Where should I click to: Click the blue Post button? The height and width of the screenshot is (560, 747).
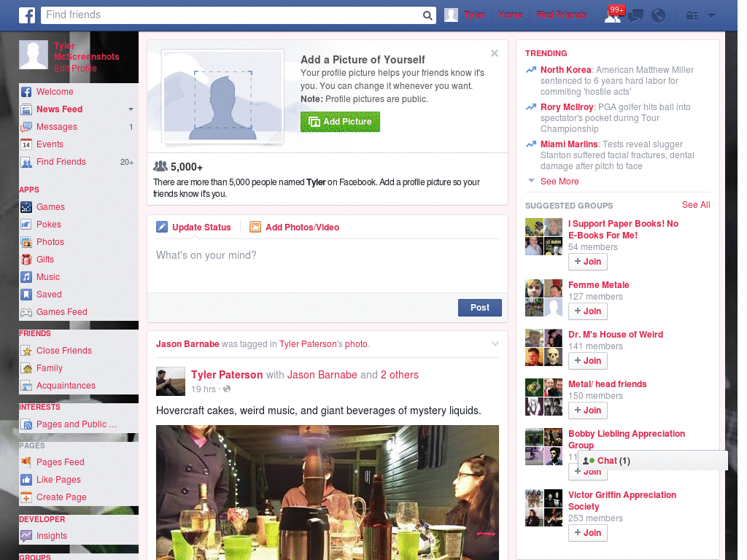click(x=480, y=308)
